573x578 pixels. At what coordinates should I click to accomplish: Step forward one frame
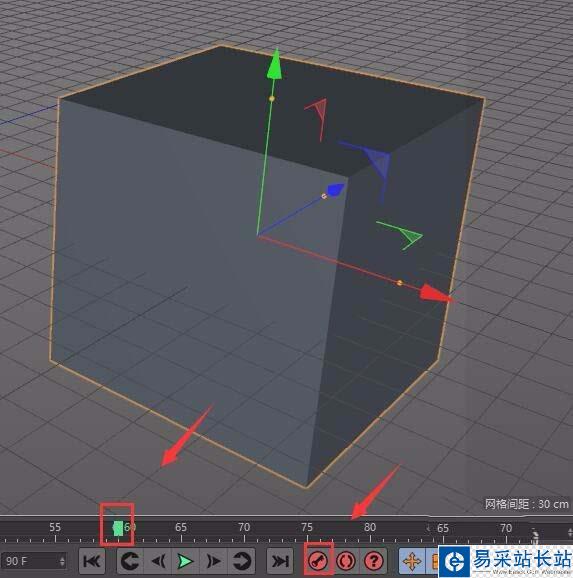[213, 561]
